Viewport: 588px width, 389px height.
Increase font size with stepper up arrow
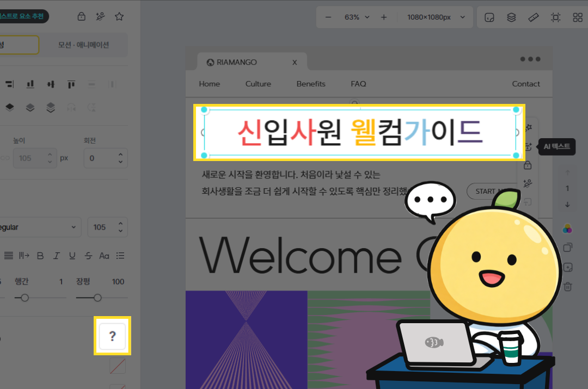pyautogui.click(x=120, y=224)
